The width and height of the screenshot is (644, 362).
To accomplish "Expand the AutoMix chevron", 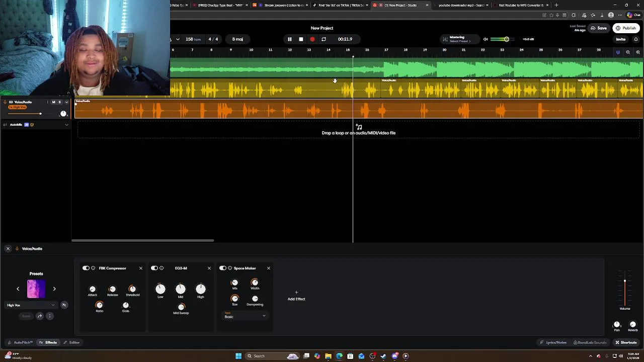I will (x=66, y=125).
